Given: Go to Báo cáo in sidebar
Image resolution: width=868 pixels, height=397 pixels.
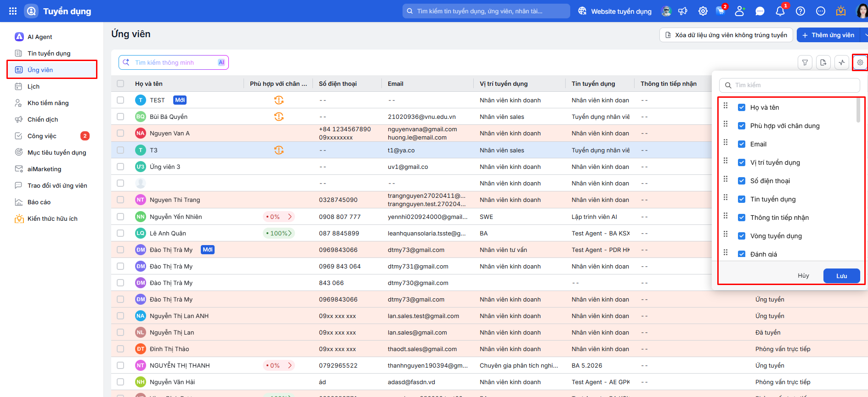Looking at the screenshot, I should tap(39, 202).
